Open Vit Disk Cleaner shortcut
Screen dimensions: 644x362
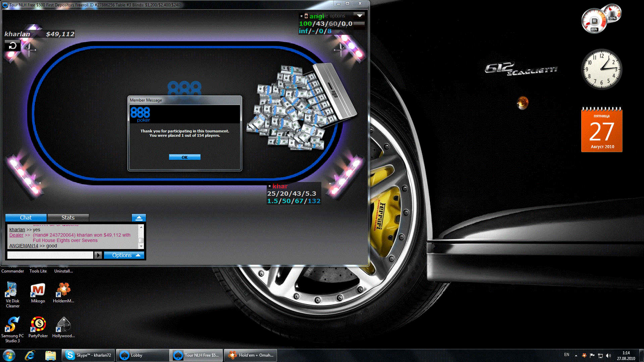[x=12, y=290]
